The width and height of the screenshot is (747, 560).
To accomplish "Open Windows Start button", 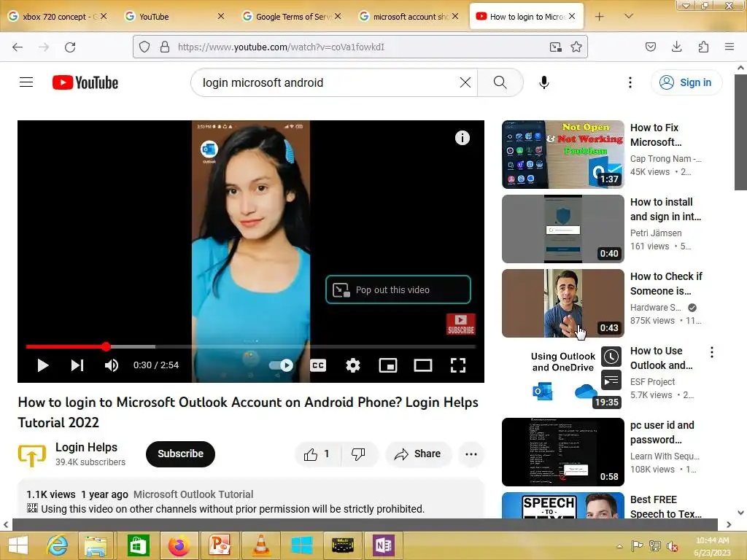I will click(x=18, y=545).
